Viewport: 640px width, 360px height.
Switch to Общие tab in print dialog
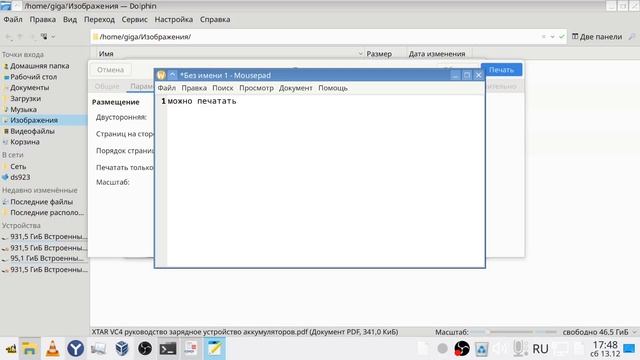107,86
